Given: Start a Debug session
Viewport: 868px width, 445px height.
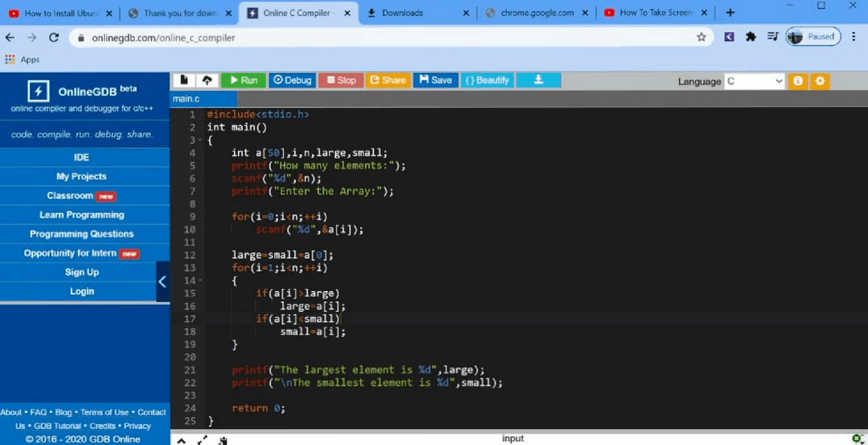Looking at the screenshot, I should (x=292, y=80).
